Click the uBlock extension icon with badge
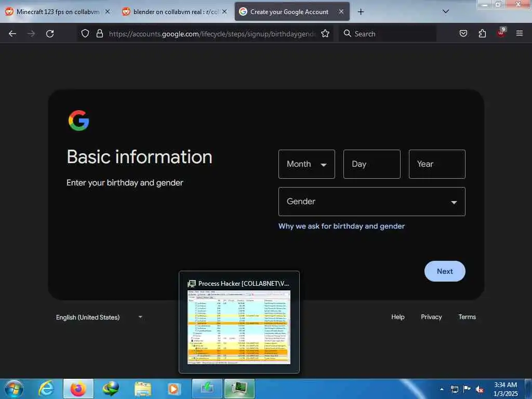The image size is (532, 399). pyautogui.click(x=501, y=33)
